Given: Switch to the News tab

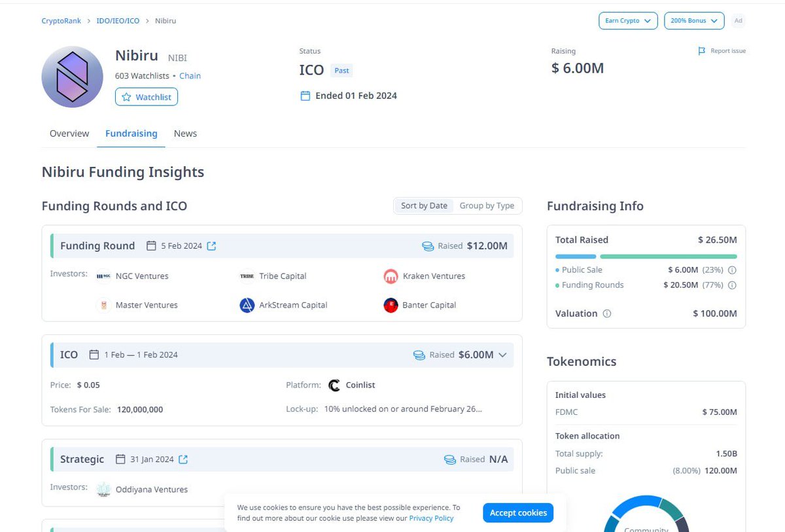Looking at the screenshot, I should (x=185, y=133).
